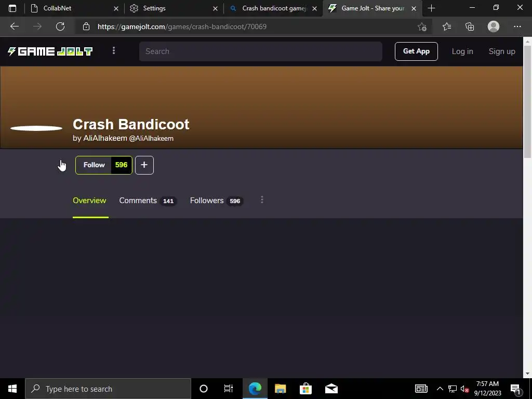Open the Sign up link
Viewport: 532px width, 399px height.
[x=502, y=51]
